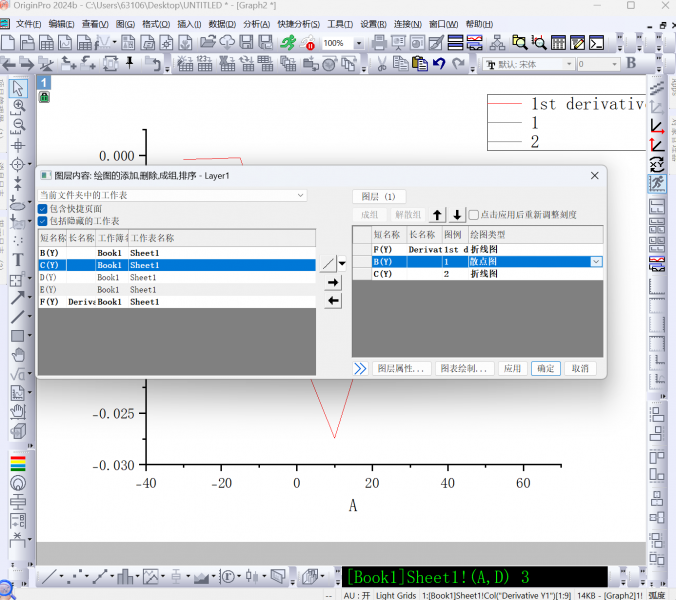Viewport: 676px width, 600px height.
Task: Open the 工具(T) menu
Action: point(340,24)
